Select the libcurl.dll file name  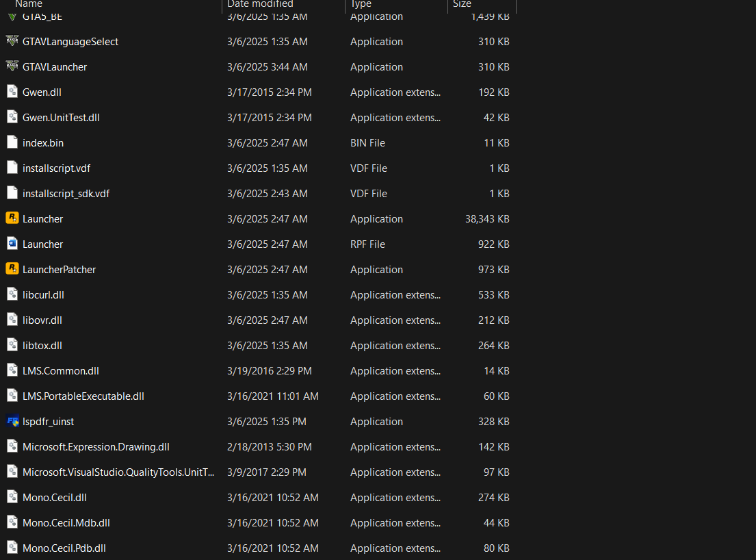(x=43, y=294)
